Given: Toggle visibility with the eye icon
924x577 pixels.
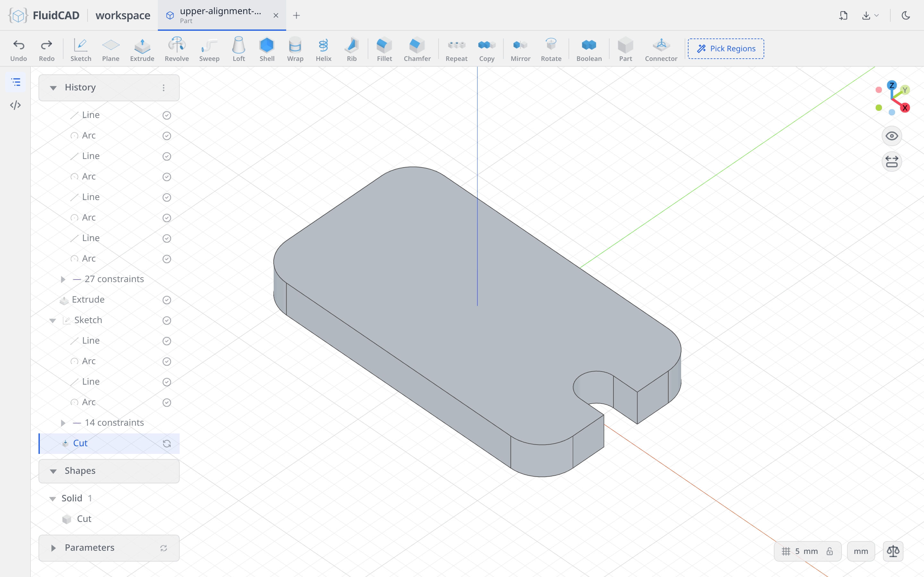Looking at the screenshot, I should click(x=892, y=136).
